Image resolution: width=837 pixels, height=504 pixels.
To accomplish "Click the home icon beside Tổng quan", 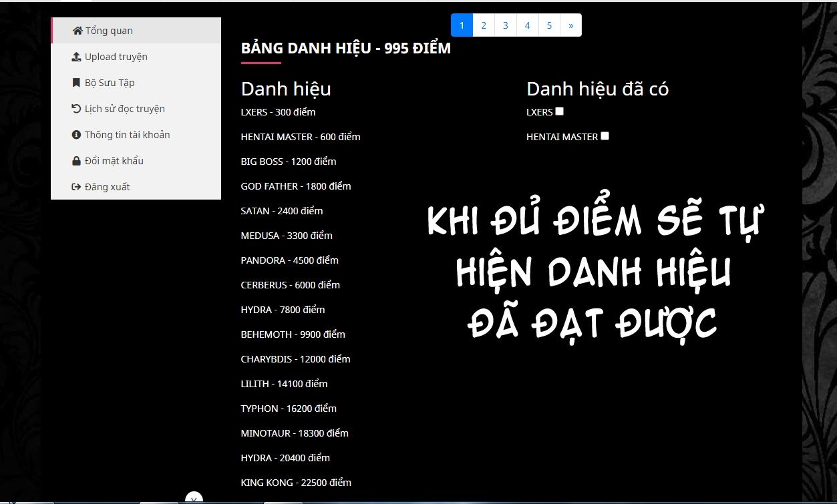I will click(77, 31).
